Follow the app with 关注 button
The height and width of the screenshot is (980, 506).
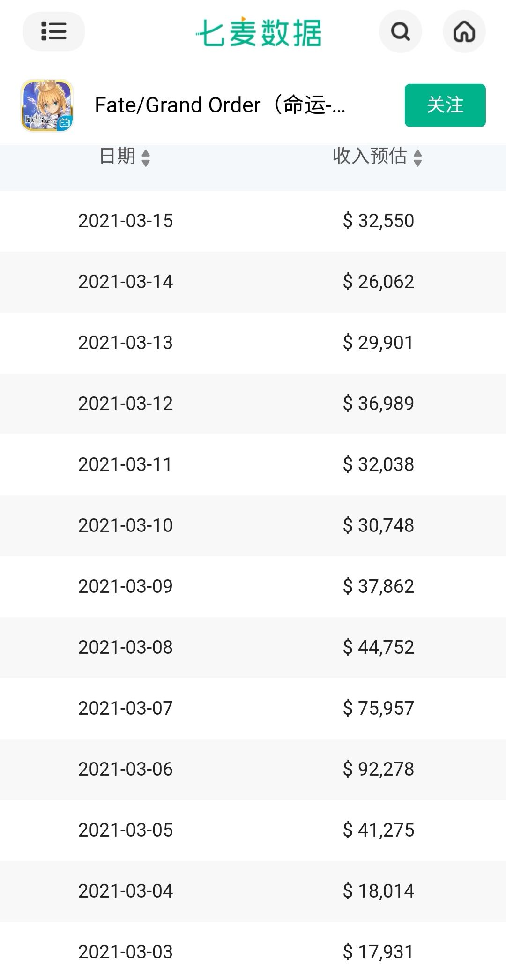(445, 105)
